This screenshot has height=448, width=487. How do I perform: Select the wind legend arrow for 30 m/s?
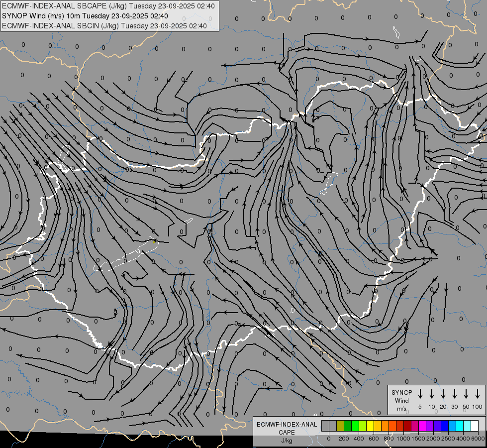coord(454,393)
